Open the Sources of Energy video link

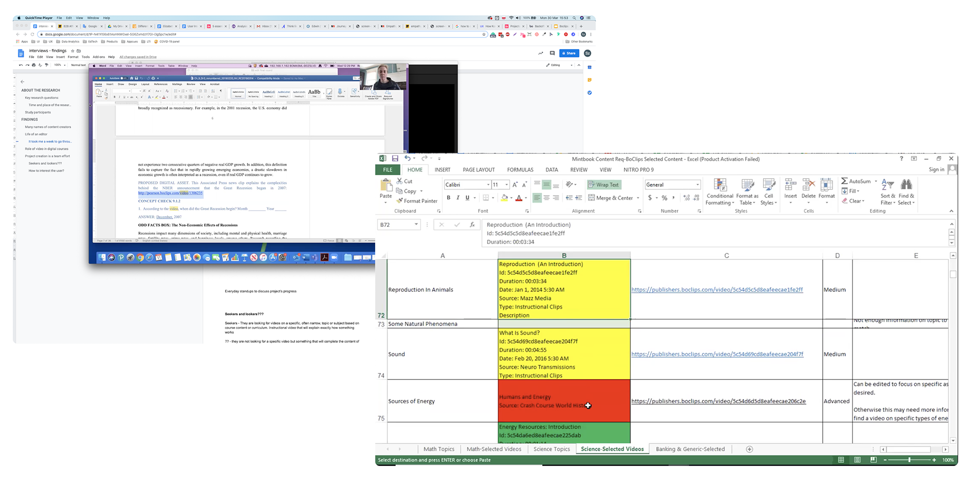(719, 401)
